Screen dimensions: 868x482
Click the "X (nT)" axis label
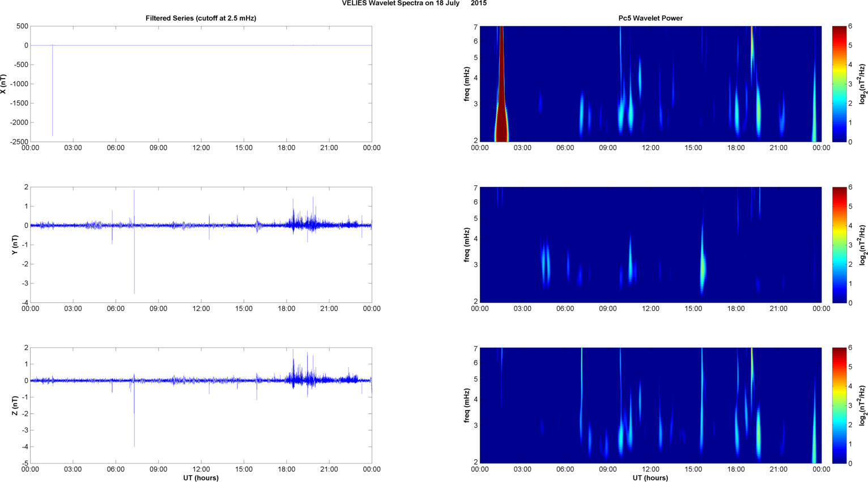pos(3,84)
